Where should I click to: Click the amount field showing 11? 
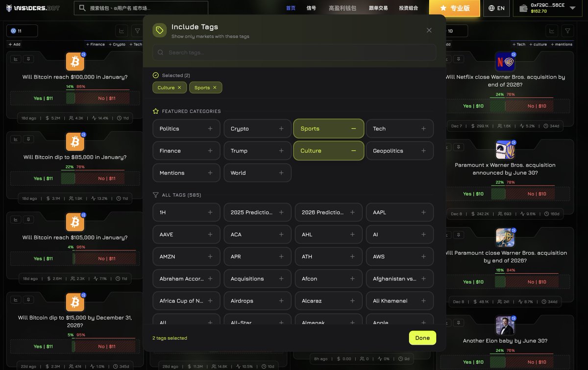click(x=22, y=31)
